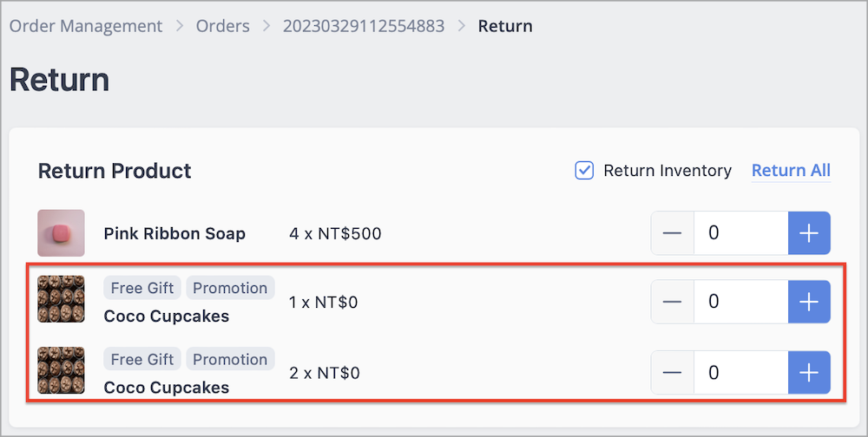
Task: Click thumbnail of the 1 x NT$0 Coco Cupcakes
Action: [61, 299]
